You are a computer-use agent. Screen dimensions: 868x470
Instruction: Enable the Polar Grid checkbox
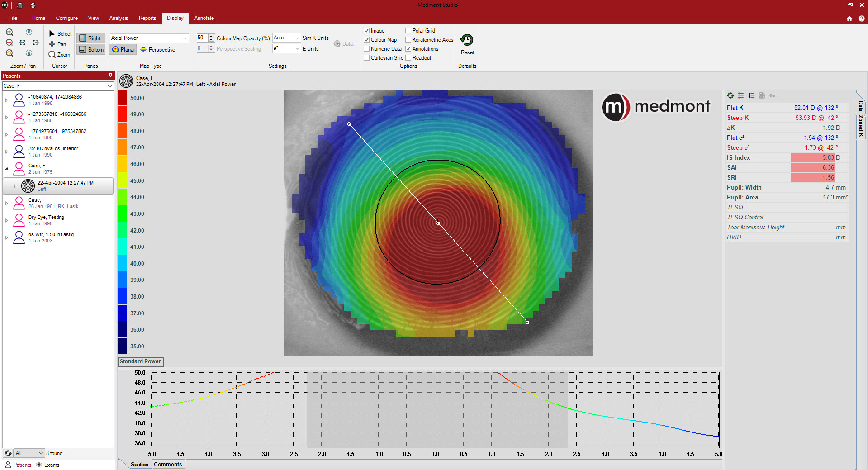(x=408, y=31)
